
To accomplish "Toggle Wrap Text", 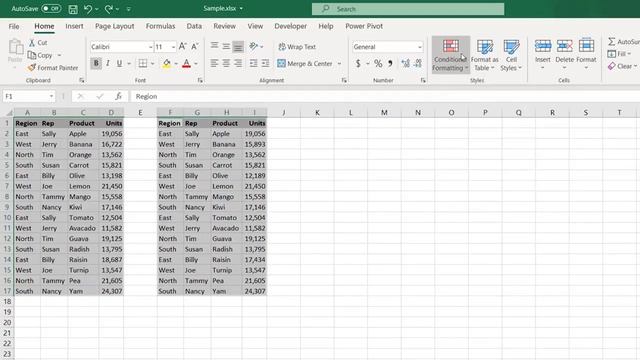I will point(297,47).
